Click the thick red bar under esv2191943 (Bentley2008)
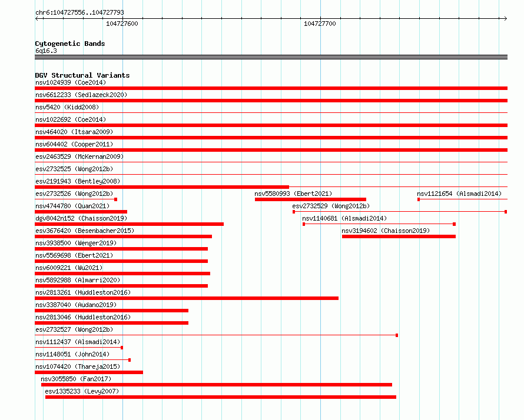The image size is (524, 420). [x=162, y=187]
